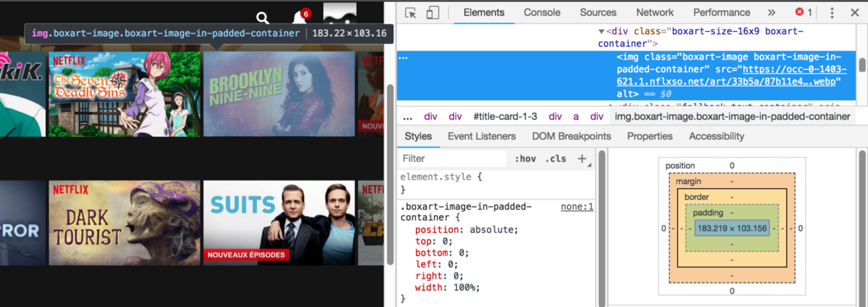
Task: Show more DevTools tabs chevron
Action: (771, 13)
